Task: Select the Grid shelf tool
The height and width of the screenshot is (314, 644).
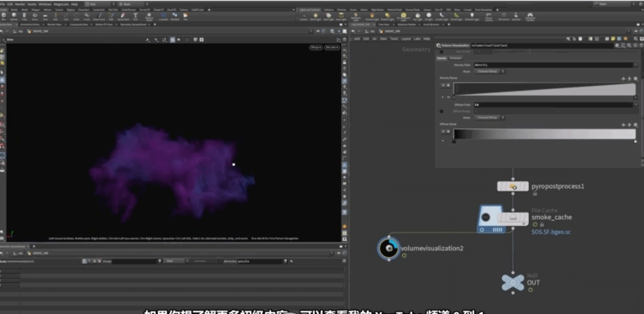Action: (45, 17)
